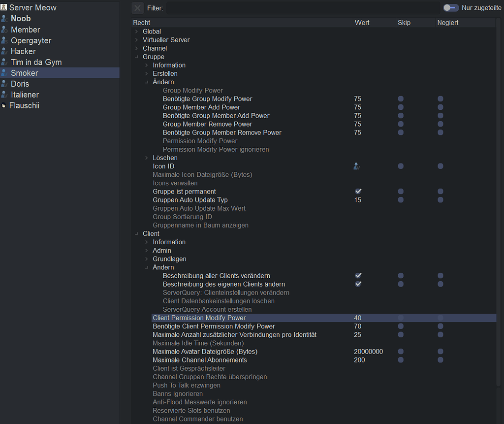This screenshot has height=424, width=504.
Task: Expand the Löschen subcategory under Gruppe
Action: (147, 158)
